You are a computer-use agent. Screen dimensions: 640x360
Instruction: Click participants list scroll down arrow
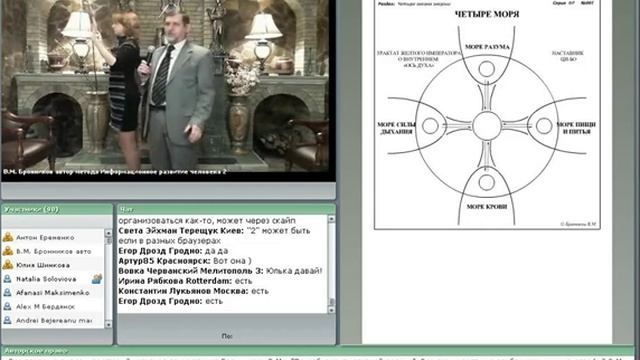pyautogui.click(x=108, y=324)
